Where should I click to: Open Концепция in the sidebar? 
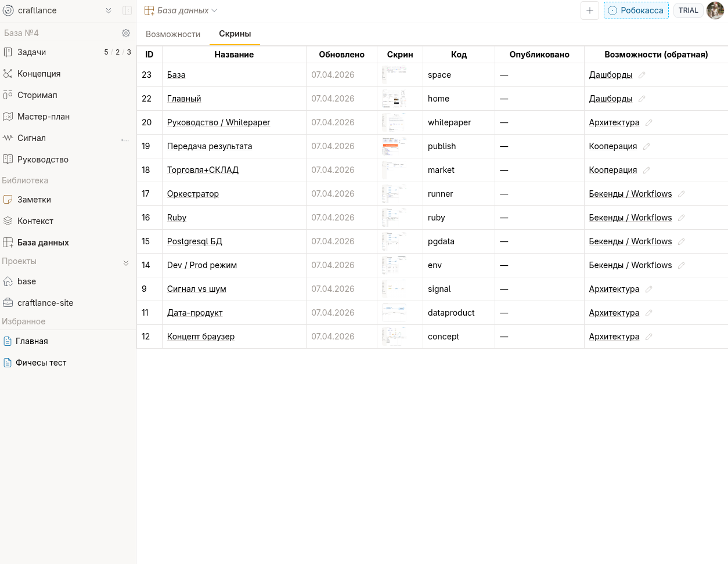point(39,74)
